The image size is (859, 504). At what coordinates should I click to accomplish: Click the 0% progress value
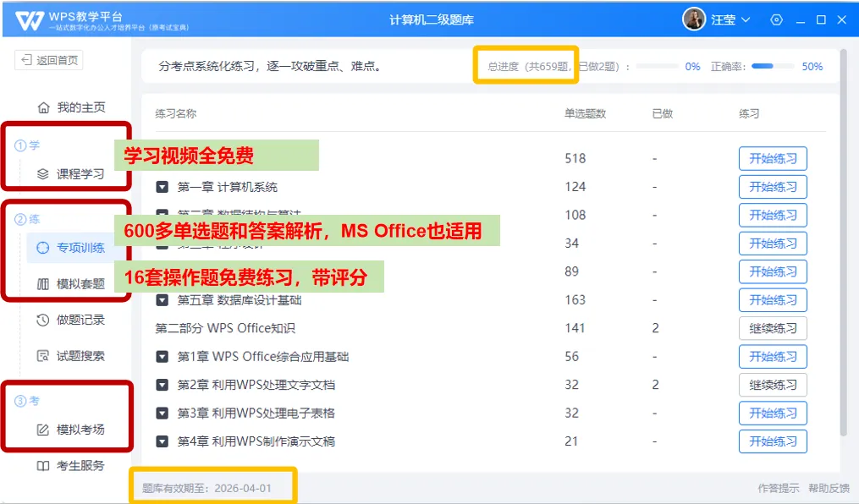[x=692, y=66]
